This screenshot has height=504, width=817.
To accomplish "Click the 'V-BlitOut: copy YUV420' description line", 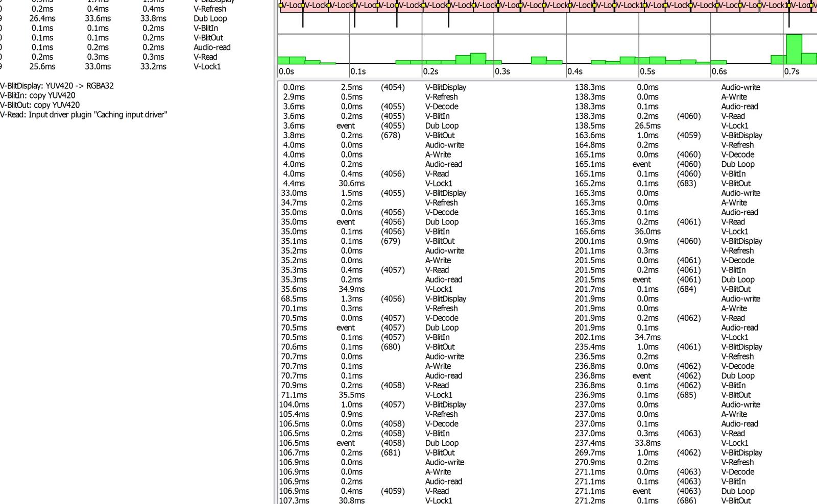I will click(40, 105).
